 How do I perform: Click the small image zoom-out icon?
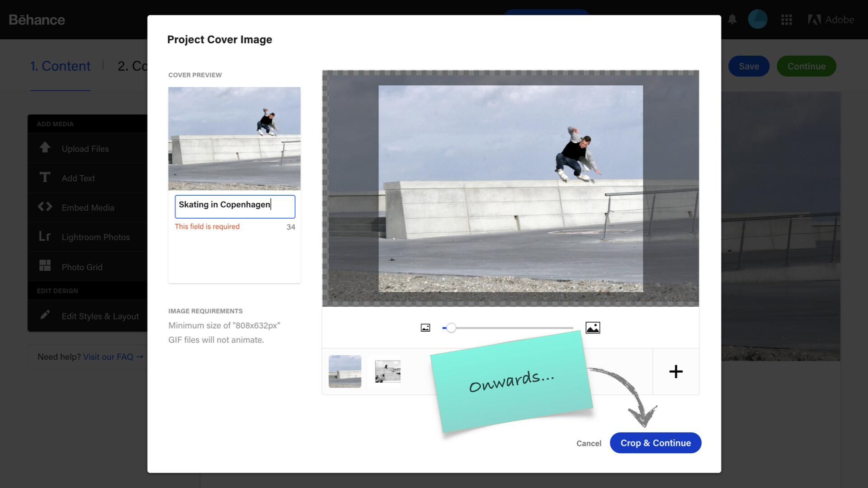(425, 328)
